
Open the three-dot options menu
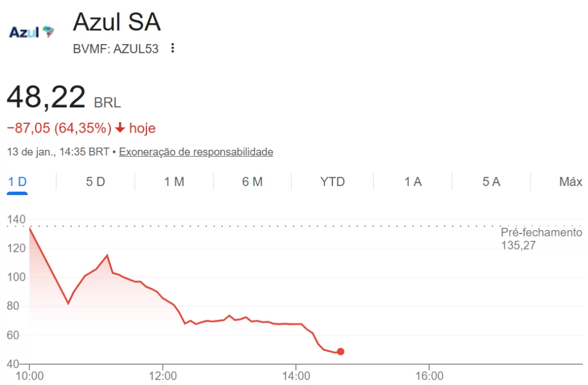click(x=172, y=48)
